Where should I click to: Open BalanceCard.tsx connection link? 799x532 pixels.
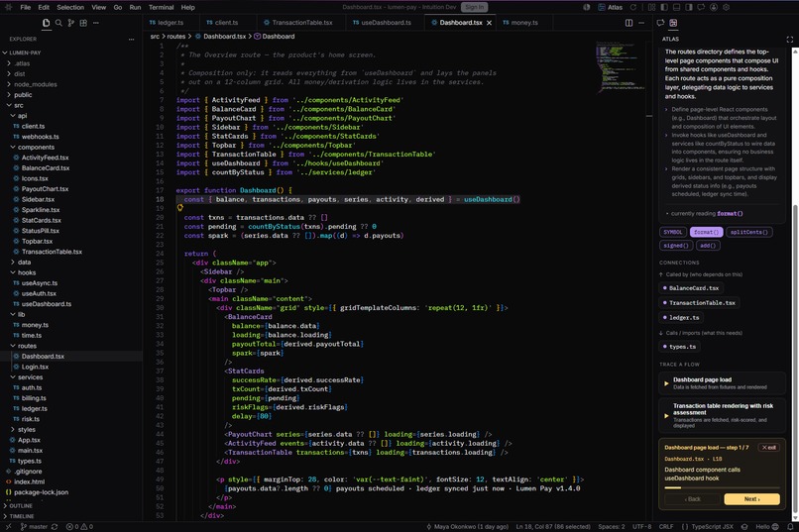click(x=691, y=288)
